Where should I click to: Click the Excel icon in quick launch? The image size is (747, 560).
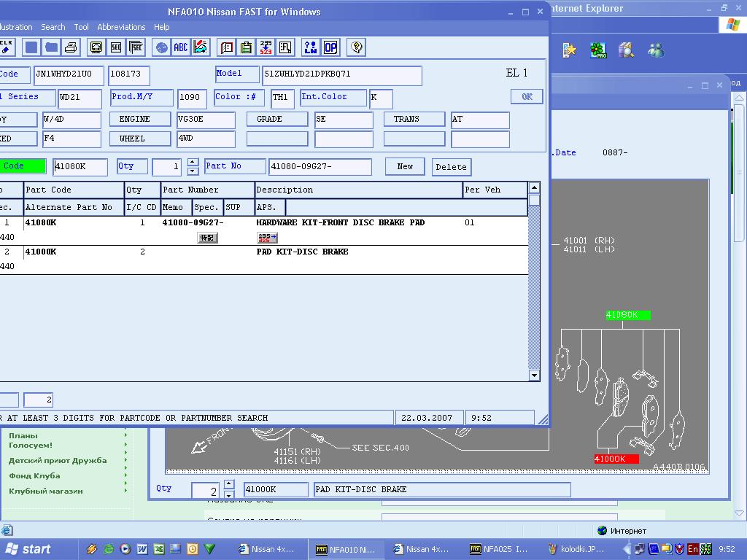pos(158,549)
